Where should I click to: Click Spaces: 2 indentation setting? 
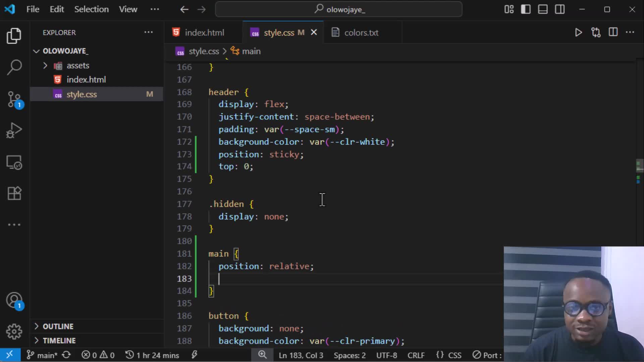(x=350, y=355)
